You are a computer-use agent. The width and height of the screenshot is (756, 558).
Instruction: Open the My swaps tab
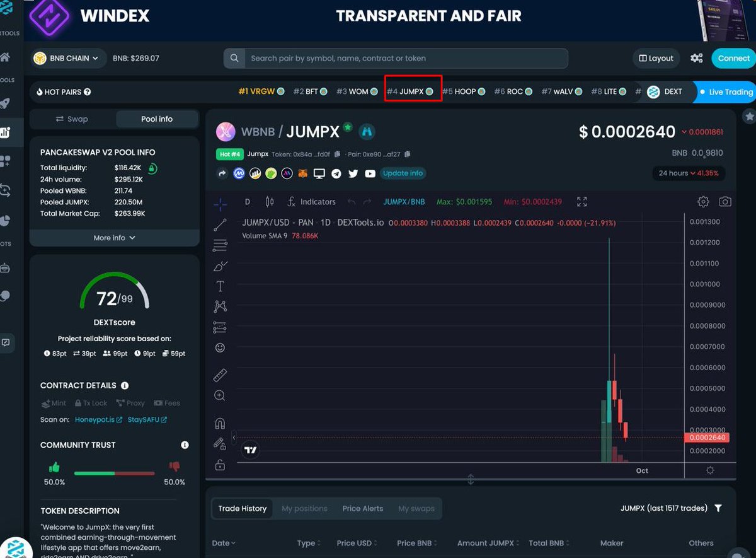point(416,508)
